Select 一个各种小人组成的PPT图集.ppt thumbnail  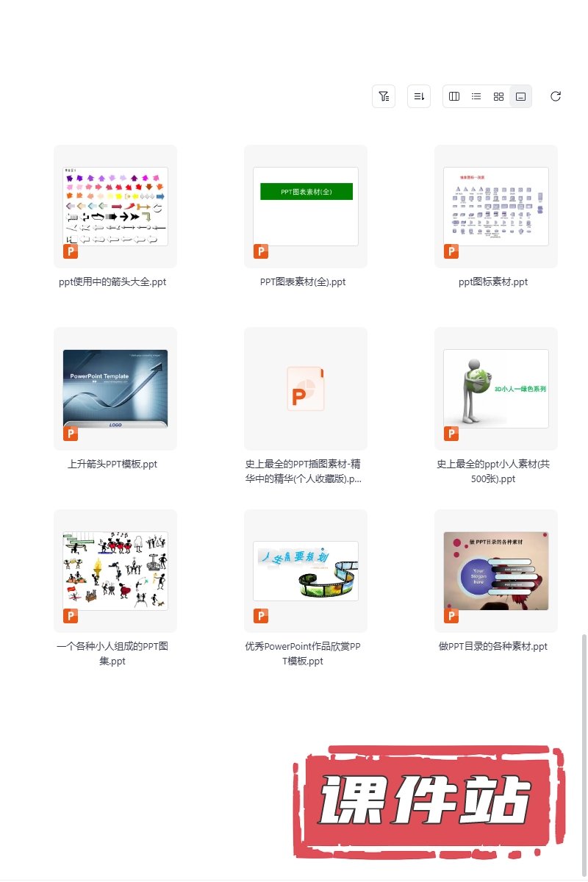[x=115, y=571]
